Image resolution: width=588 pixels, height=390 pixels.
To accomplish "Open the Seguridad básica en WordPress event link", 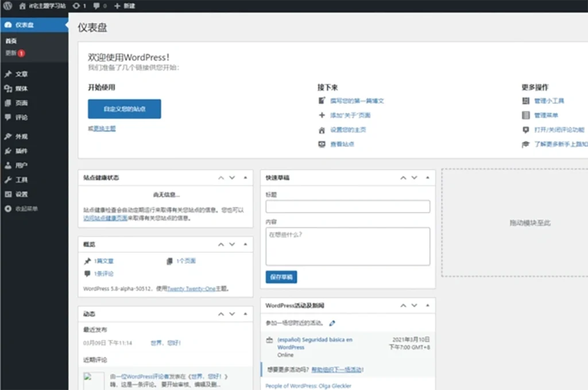I will (x=315, y=343).
